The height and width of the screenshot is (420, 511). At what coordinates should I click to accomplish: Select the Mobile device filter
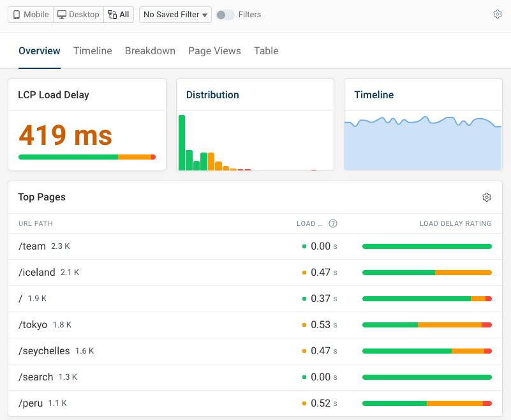(x=31, y=15)
